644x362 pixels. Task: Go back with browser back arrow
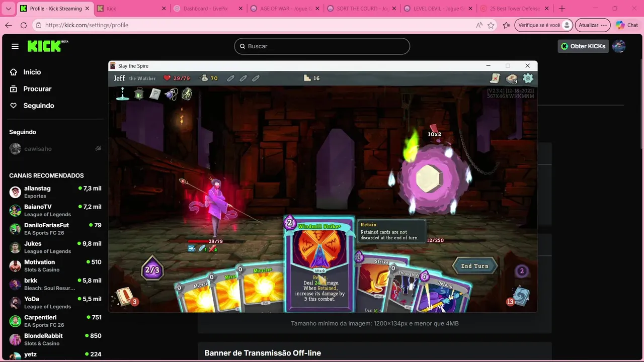9,25
